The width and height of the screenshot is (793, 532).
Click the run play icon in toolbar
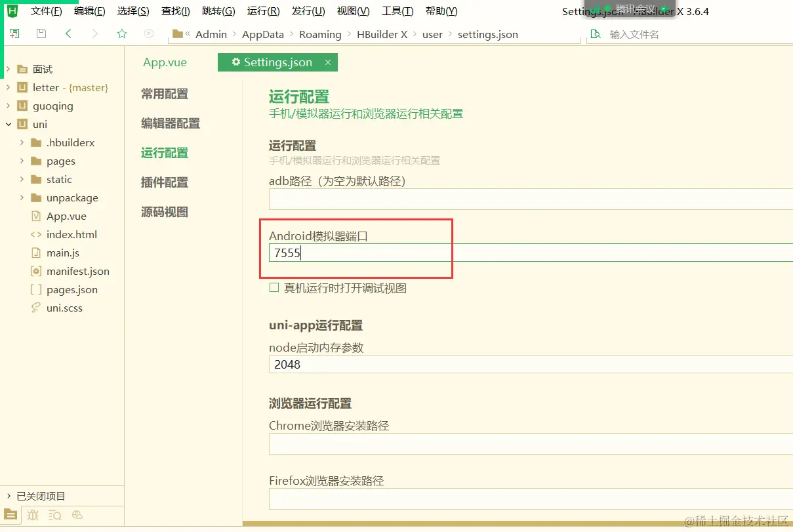pos(149,33)
